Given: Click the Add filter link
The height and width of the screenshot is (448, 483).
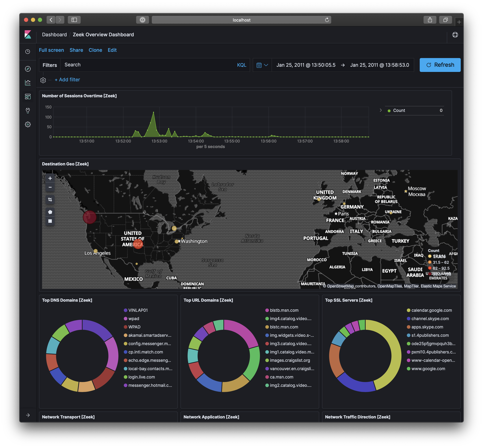Looking at the screenshot, I should tap(67, 80).
